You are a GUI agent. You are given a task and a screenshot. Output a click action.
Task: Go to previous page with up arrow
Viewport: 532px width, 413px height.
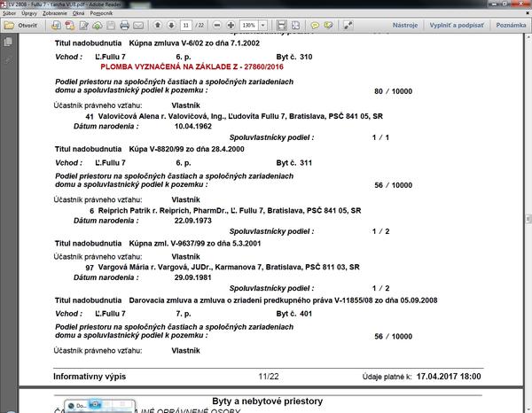click(158, 26)
